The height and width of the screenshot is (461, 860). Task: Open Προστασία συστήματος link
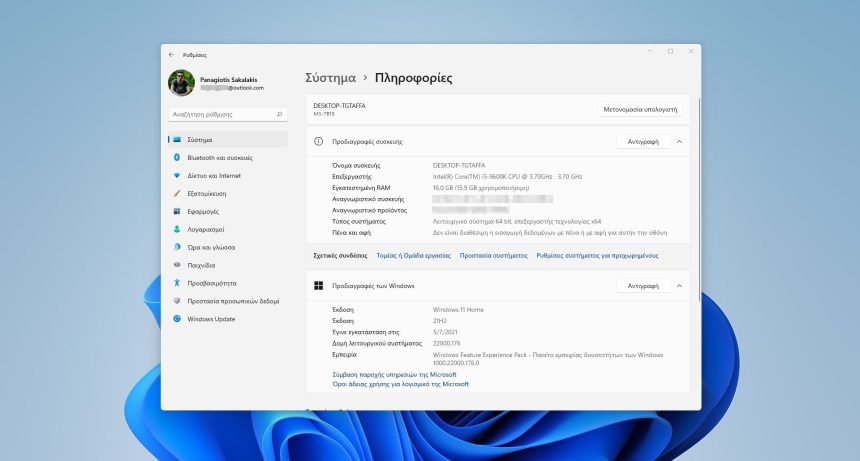click(494, 256)
